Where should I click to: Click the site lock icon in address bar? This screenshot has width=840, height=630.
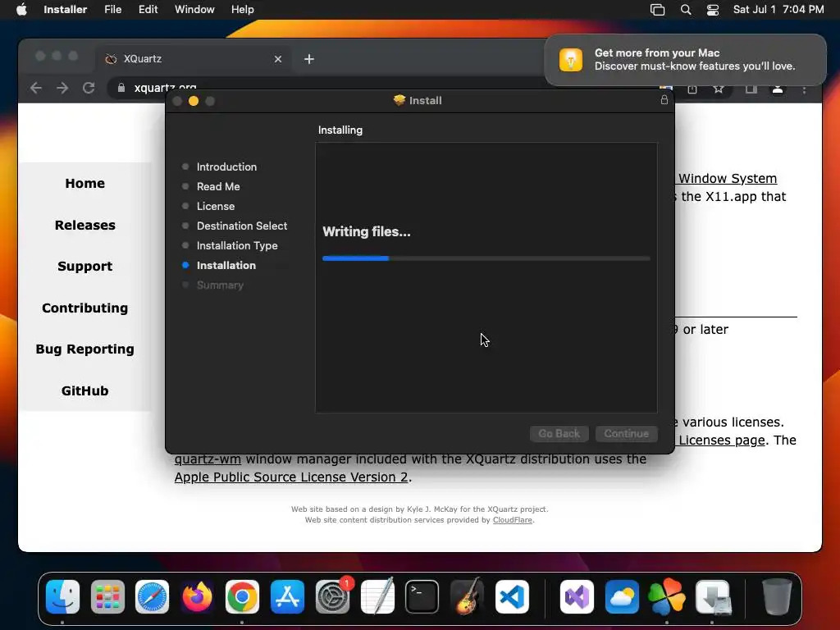[121, 88]
